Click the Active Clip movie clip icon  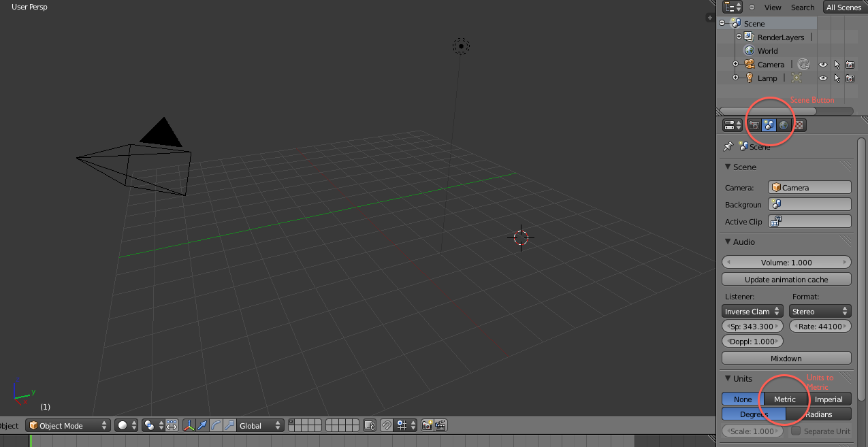(775, 221)
